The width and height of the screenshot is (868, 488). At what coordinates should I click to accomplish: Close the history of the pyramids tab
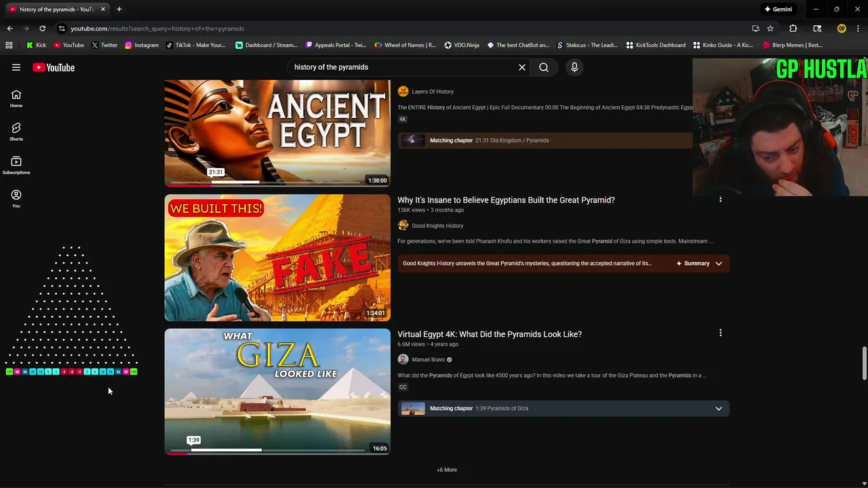[x=103, y=9]
